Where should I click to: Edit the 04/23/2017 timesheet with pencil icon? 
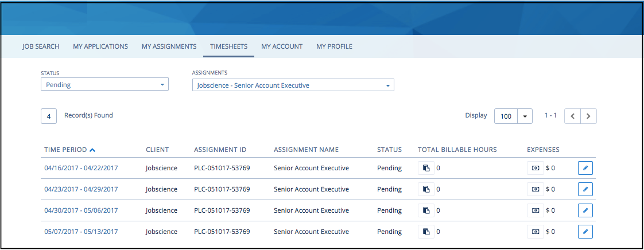585,189
